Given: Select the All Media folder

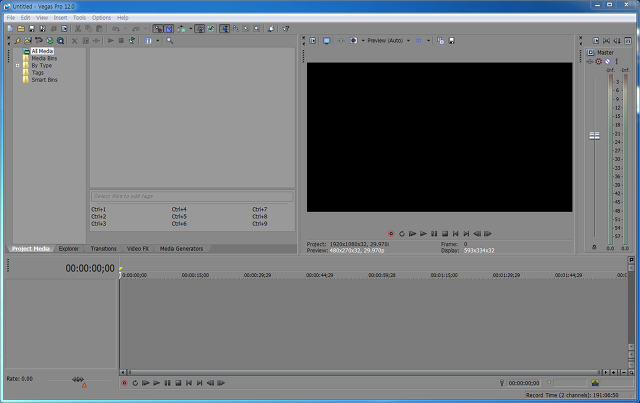Looking at the screenshot, I should tap(42, 51).
